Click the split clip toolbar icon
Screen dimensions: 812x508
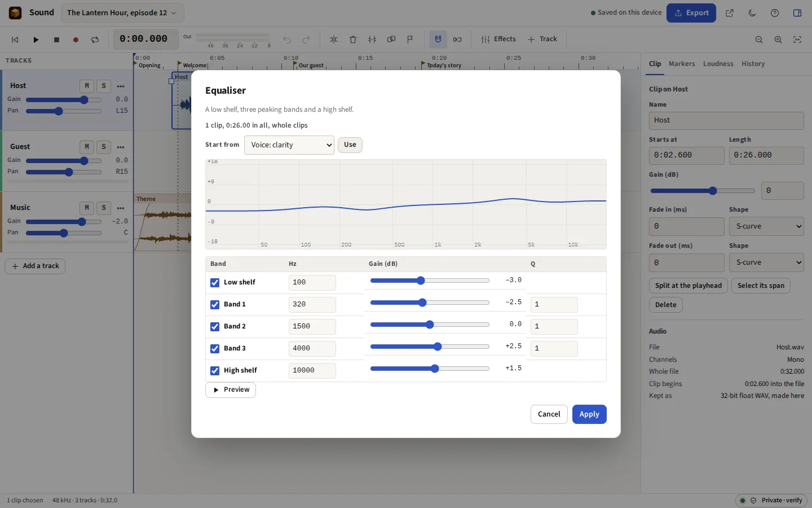334,40
